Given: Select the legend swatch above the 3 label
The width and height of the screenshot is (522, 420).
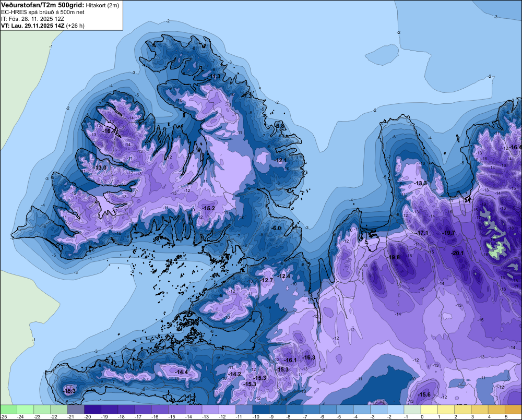Looking at the screenshot, I should point(480,409).
